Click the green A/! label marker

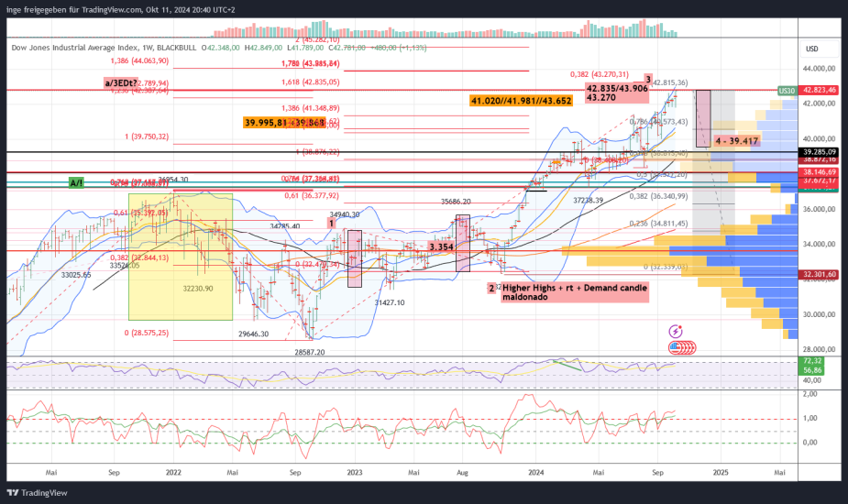[76, 183]
